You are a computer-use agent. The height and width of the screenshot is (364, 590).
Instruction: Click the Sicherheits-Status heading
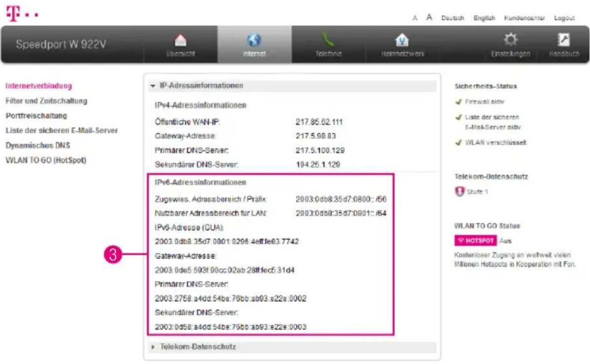click(486, 86)
